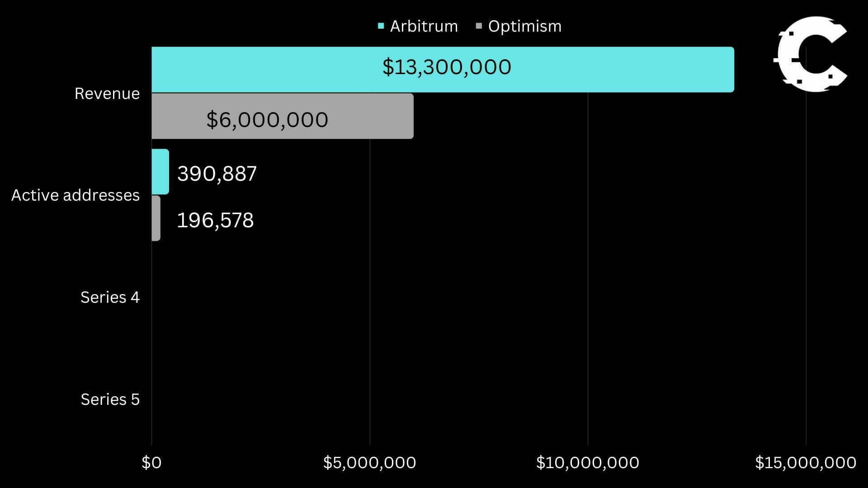Select the Series 4 category label
868x488 pixels.
click(x=110, y=297)
